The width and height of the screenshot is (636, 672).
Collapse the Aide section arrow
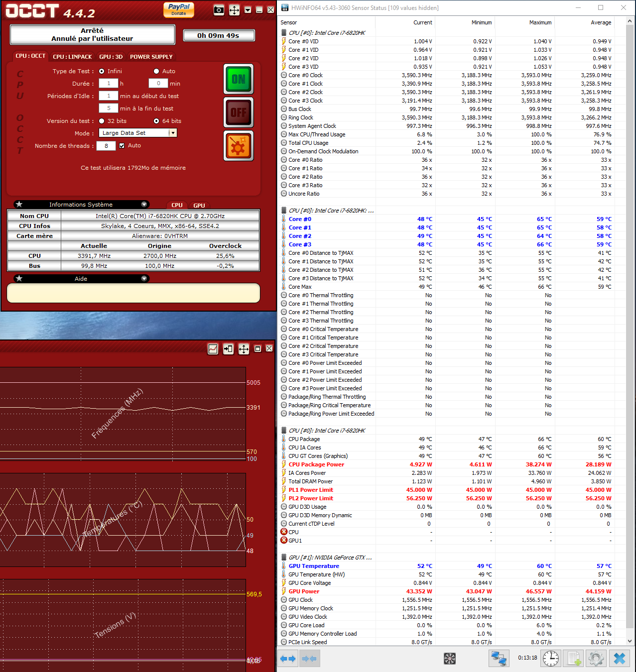tap(144, 279)
